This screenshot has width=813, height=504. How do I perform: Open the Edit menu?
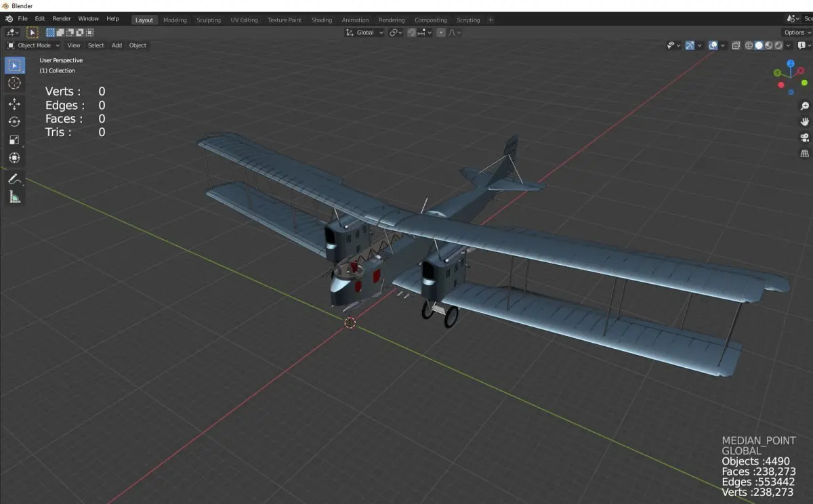click(40, 19)
